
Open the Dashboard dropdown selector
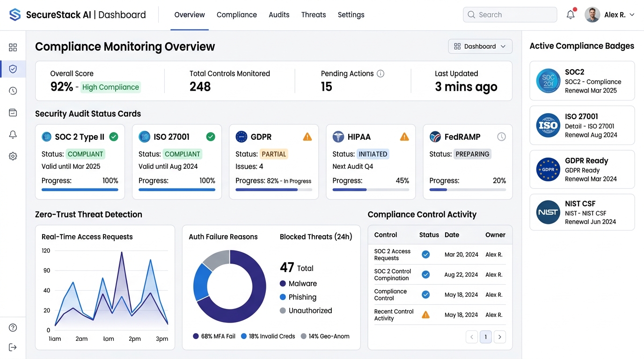tap(480, 46)
